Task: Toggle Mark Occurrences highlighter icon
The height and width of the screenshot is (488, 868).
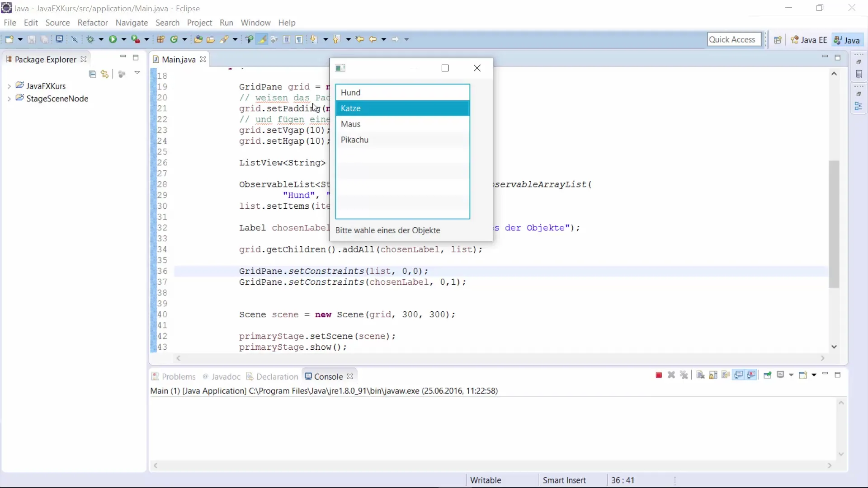Action: pos(262,39)
